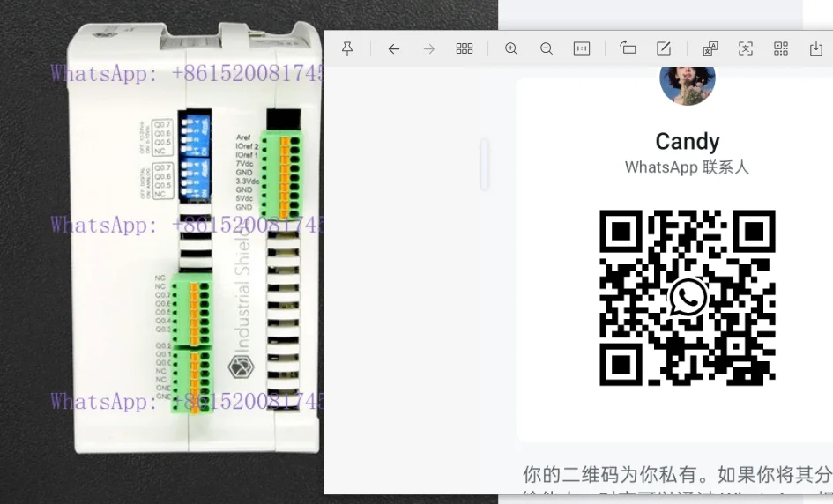
Task: Click the Industrial Shields product photo
Action: (196, 239)
